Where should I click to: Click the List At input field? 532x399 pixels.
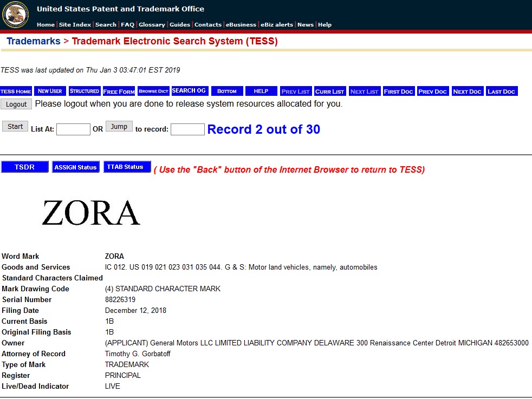coord(73,129)
